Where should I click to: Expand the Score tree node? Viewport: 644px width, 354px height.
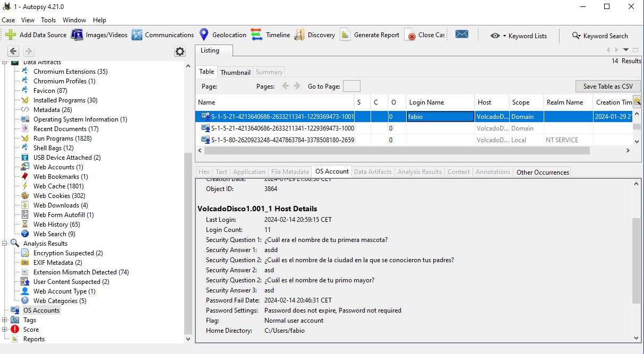coord(5,330)
